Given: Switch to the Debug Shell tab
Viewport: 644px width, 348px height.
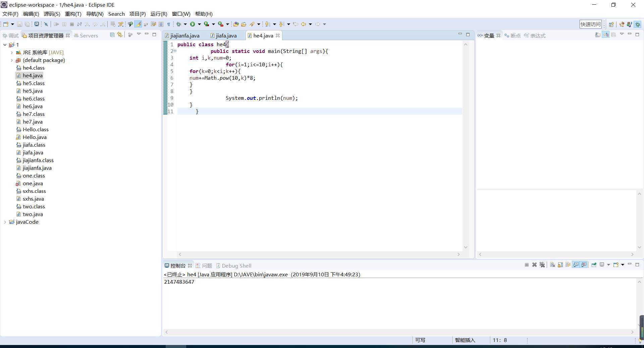Looking at the screenshot, I should point(233,266).
